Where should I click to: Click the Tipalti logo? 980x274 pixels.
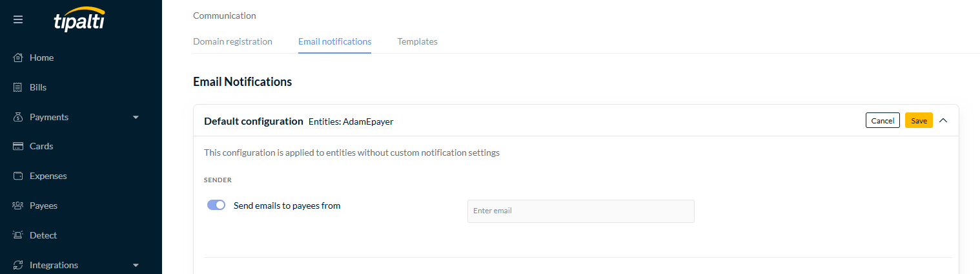click(x=79, y=20)
